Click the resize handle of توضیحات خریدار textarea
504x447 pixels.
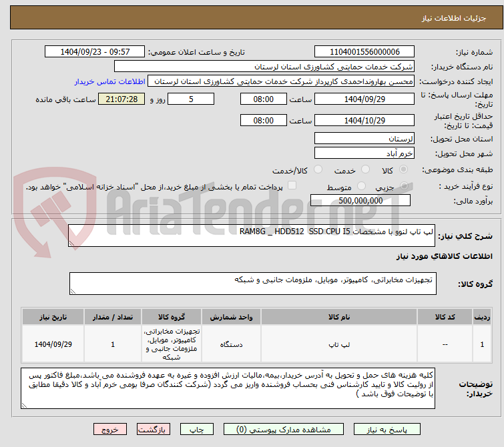point(25,405)
